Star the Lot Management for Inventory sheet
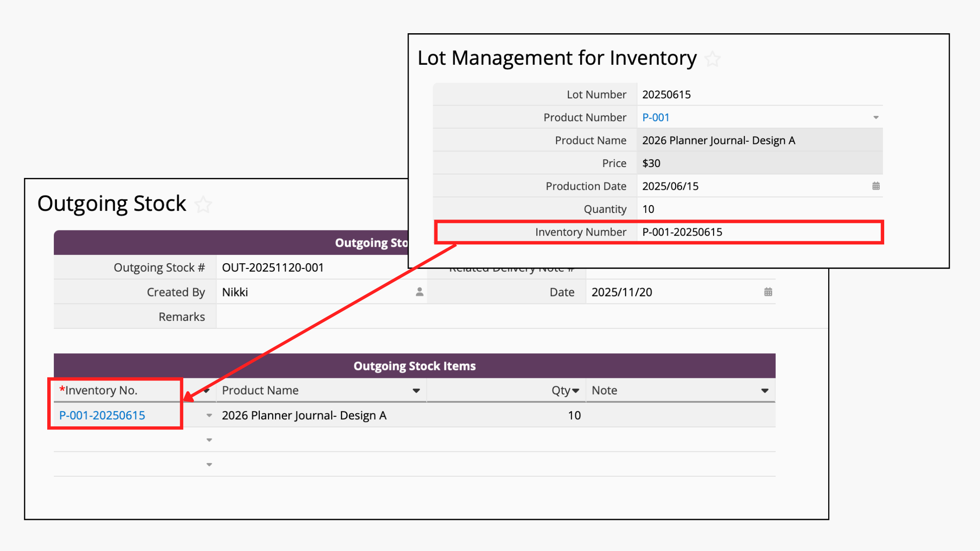 [x=713, y=59]
